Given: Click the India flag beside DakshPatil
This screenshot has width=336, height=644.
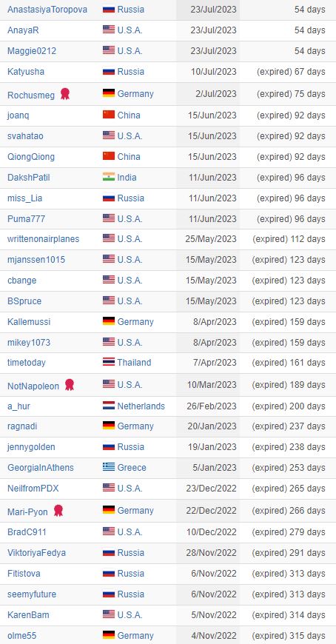Looking at the screenshot, I should [x=109, y=177].
